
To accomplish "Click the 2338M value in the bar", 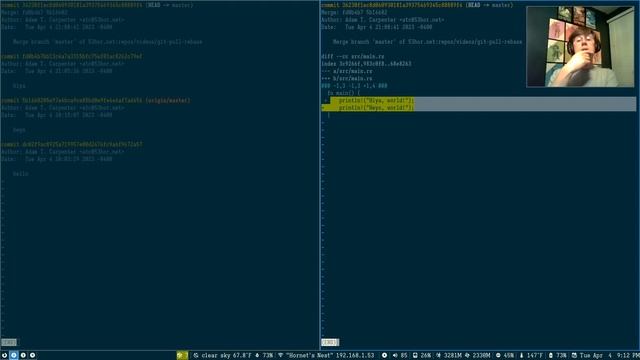I will click(x=481, y=356).
